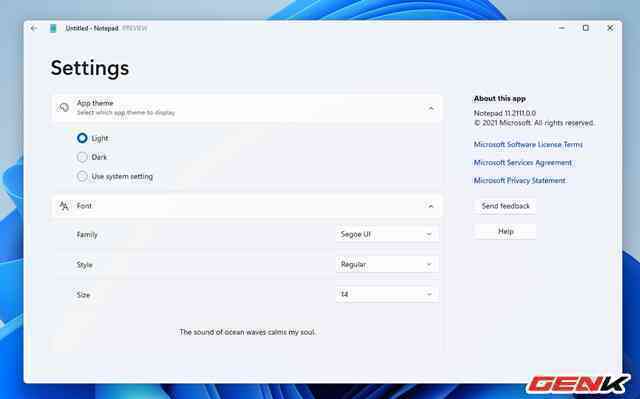This screenshot has height=399, width=640.
Task: Collapse the Font section chevron
Action: click(x=431, y=206)
